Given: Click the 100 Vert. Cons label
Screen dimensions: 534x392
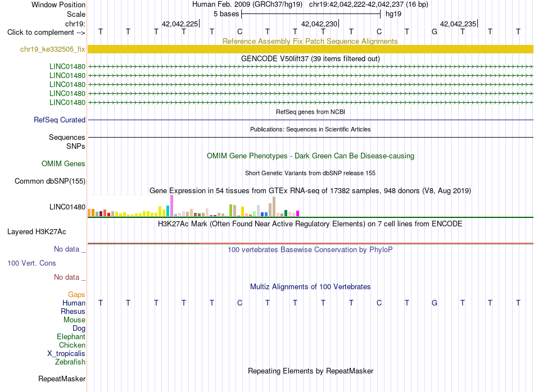Looking at the screenshot, I should [x=31, y=263].
